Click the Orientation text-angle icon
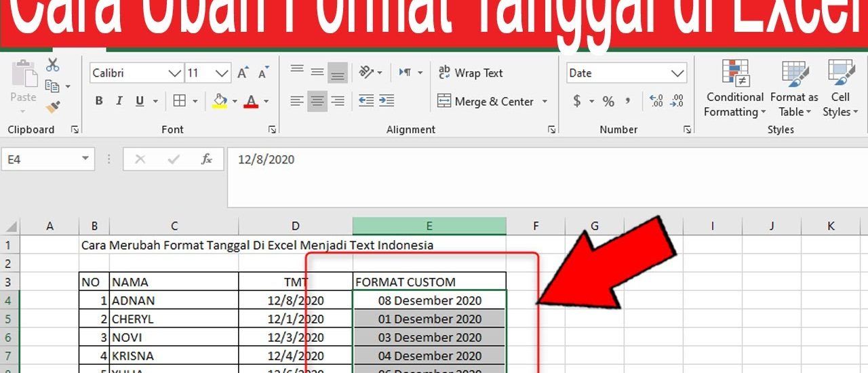Image resolution: width=868 pixels, height=373 pixels. click(x=367, y=73)
